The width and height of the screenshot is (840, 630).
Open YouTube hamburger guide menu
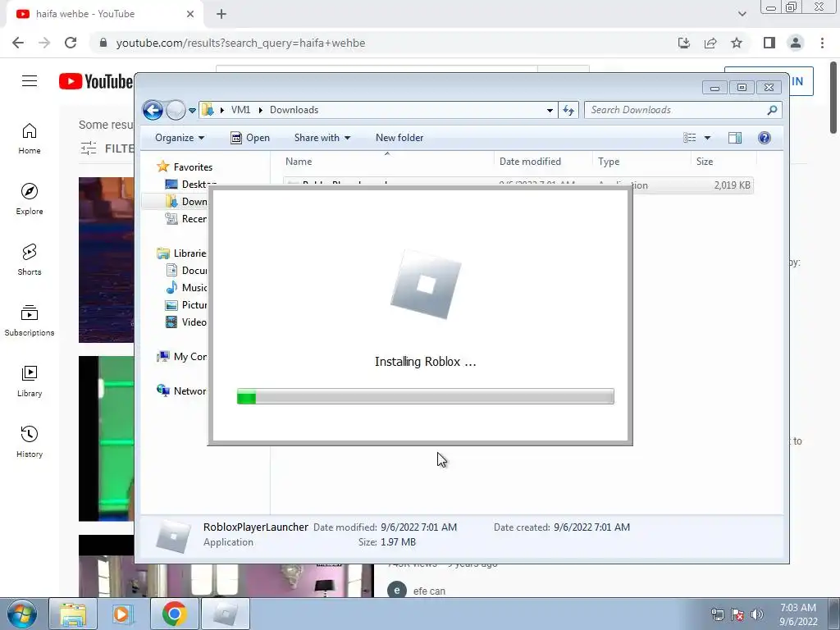(30, 81)
